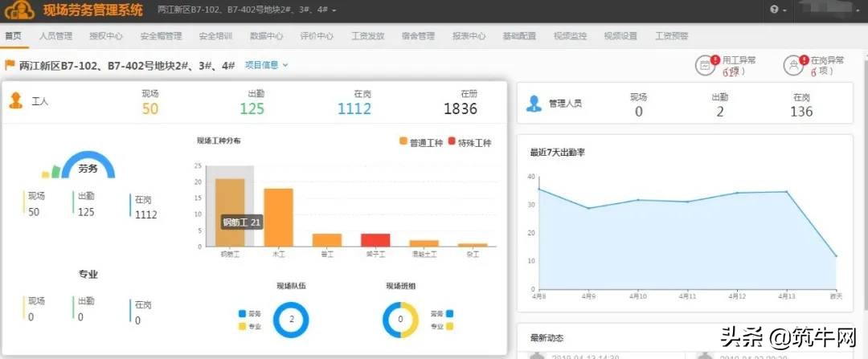The width and height of the screenshot is (868, 359).
Task: Click the 最近7天出勤率 chart title
Action: [x=558, y=152]
